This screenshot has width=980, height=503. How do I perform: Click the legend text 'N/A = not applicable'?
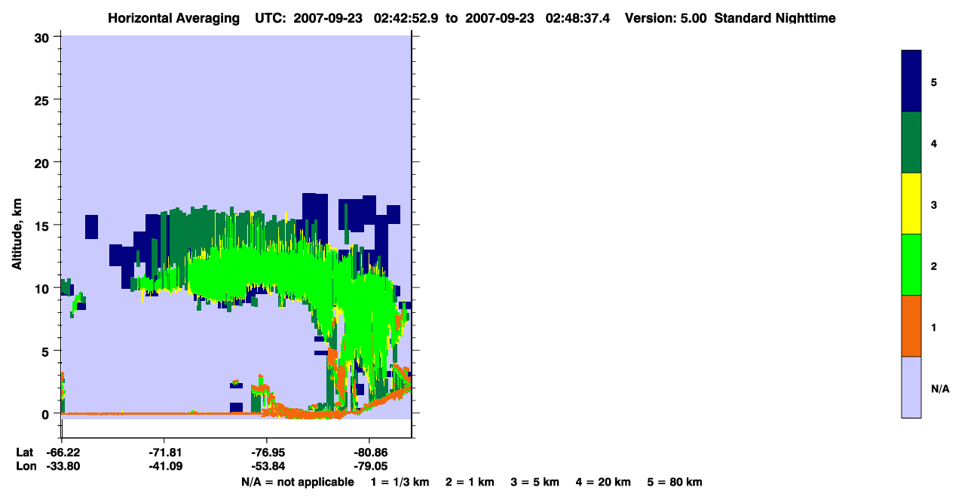pos(298,482)
